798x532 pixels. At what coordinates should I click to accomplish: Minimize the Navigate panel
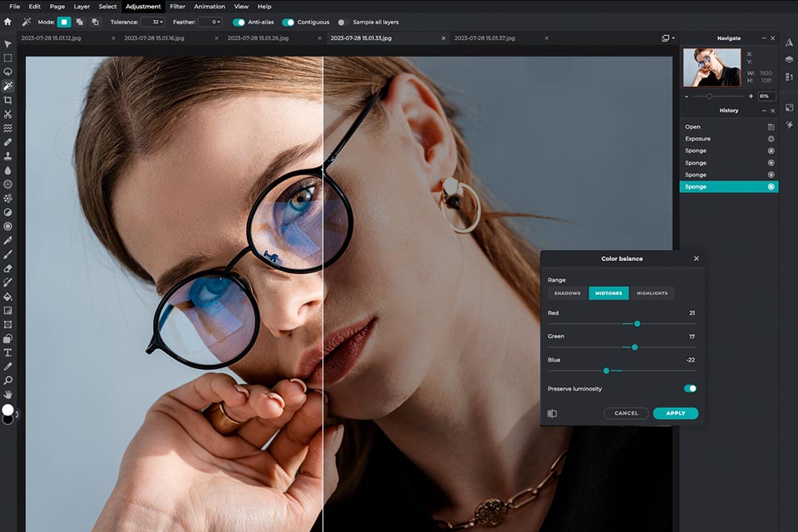click(x=764, y=38)
